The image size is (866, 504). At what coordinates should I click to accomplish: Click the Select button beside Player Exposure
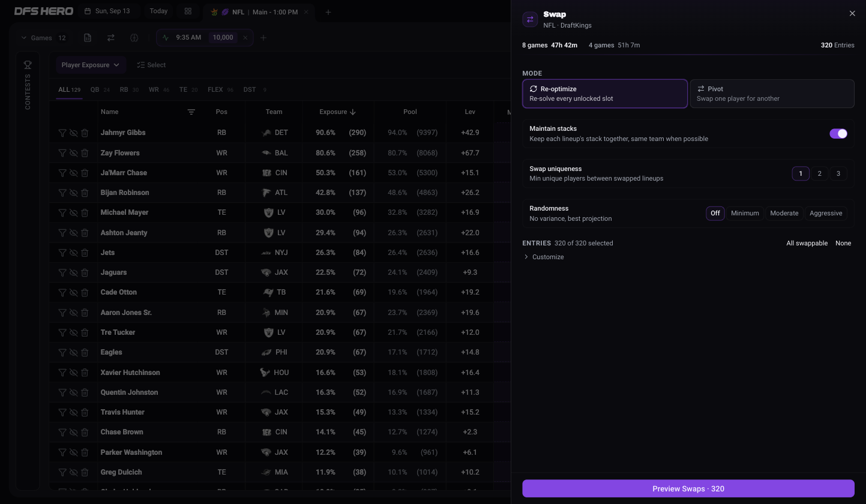click(151, 65)
